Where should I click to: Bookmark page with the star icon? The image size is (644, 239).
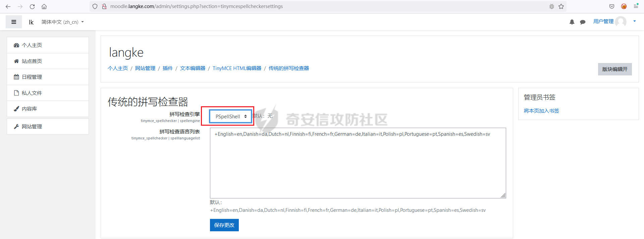point(561,6)
